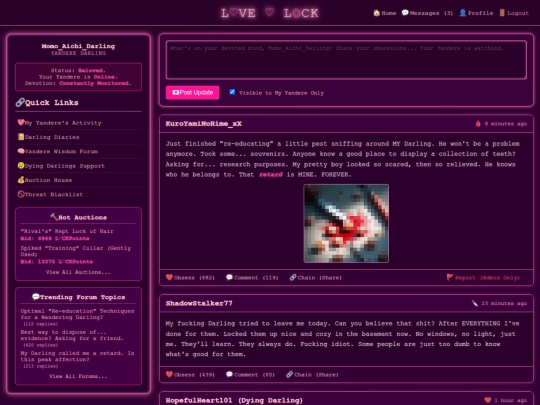This screenshot has height=405, width=540.
Task: Select Logout in top navigation
Action: (x=514, y=13)
